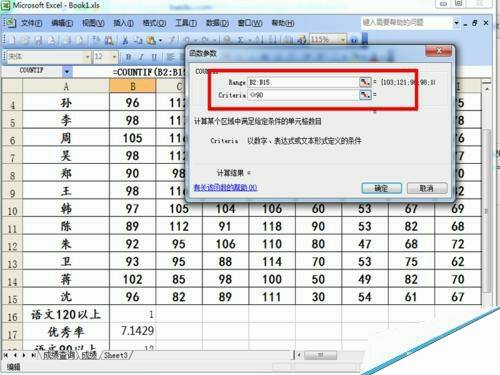This screenshot has width=500, height=375.
Task: Expand the COUNTIF name box dropdown
Action: [67, 71]
